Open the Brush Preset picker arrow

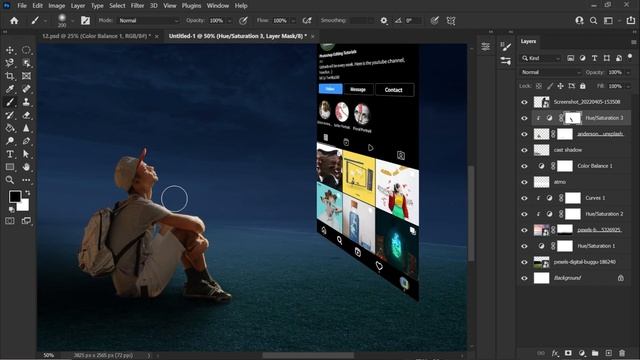[x=72, y=20]
